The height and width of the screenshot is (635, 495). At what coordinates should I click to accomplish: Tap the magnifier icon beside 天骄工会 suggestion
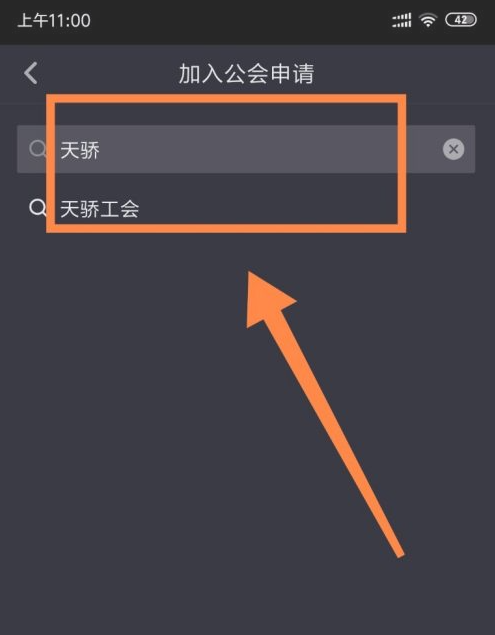38,208
